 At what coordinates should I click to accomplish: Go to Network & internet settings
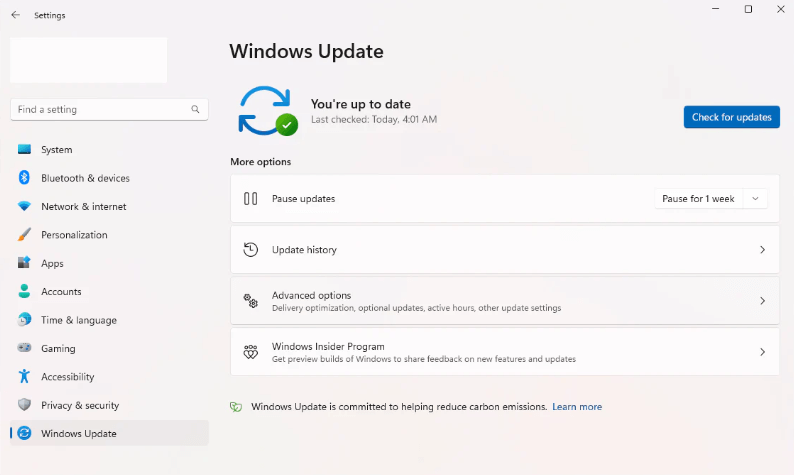point(109,206)
